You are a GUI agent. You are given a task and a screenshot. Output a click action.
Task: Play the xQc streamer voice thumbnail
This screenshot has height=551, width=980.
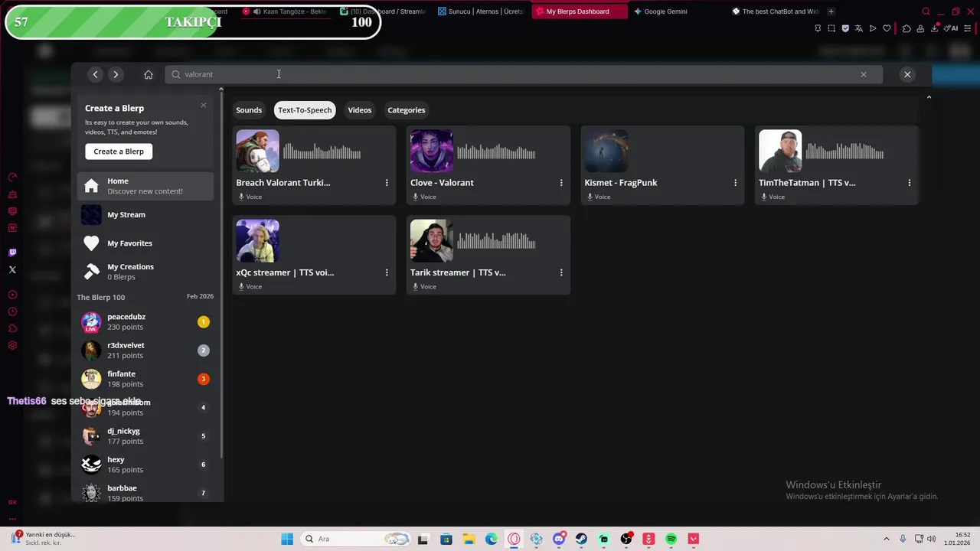pyautogui.click(x=258, y=240)
